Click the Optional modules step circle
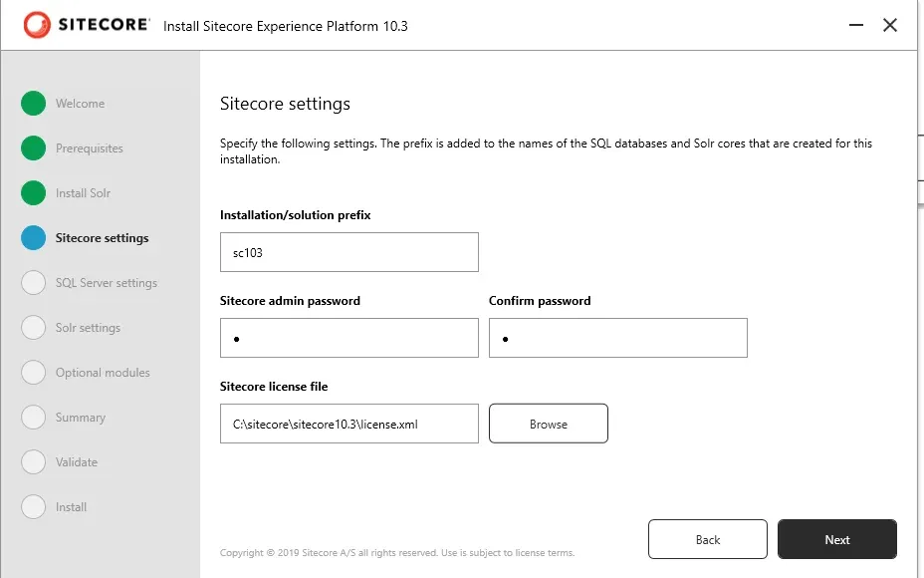924x578 pixels. (34, 373)
